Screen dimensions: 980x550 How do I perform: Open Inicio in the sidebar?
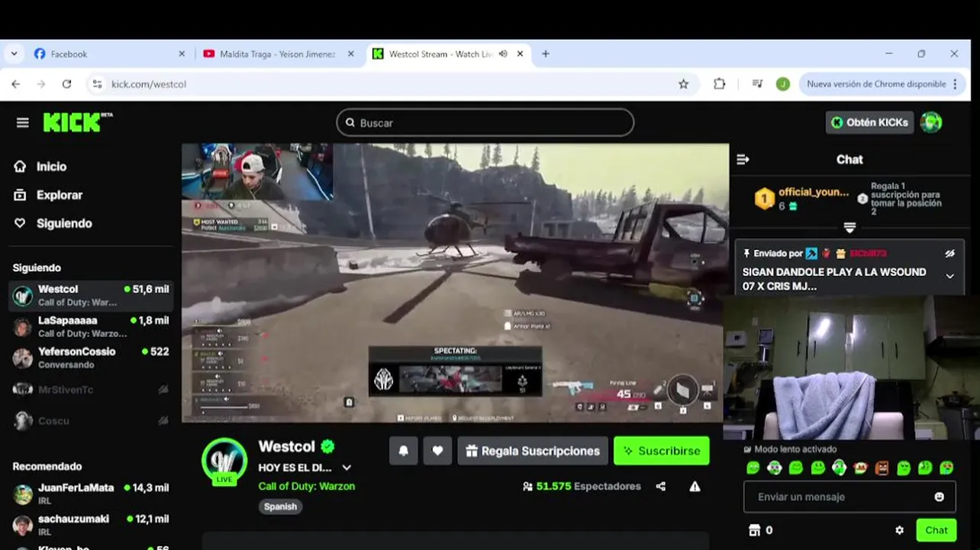(x=51, y=167)
